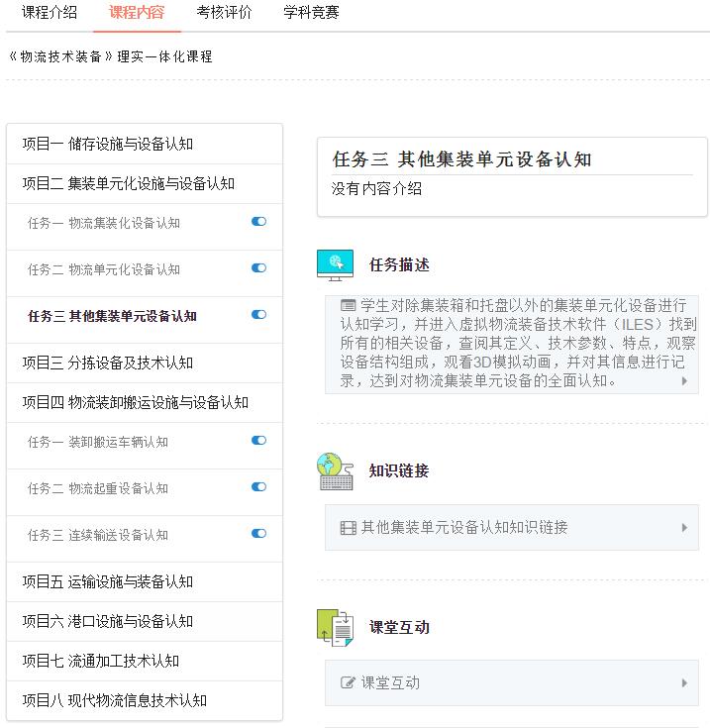
Task: Click the film icon beside 其他集装单元设备认知知识链接
Action: pos(348,528)
